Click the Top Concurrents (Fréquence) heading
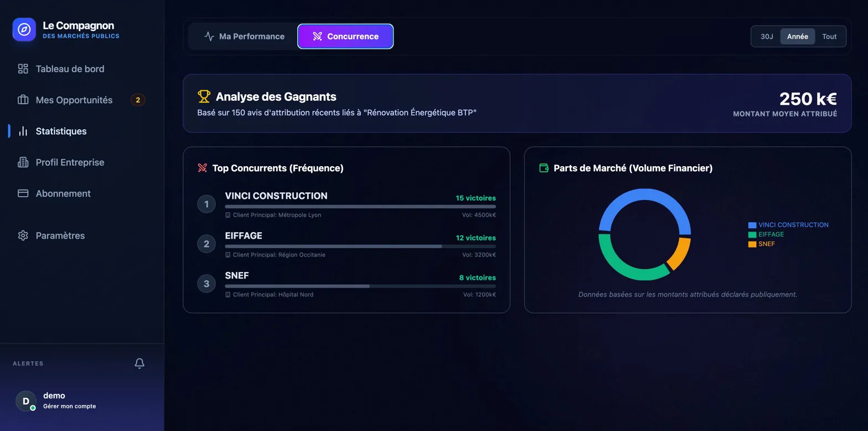Viewport: 868px width, 431px height. [x=278, y=168]
